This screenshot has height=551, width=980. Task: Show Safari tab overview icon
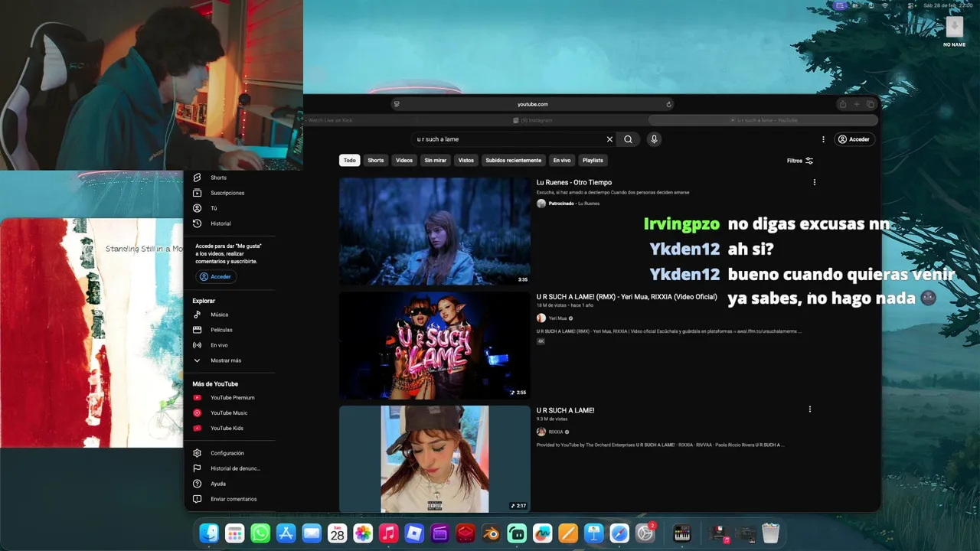(871, 104)
